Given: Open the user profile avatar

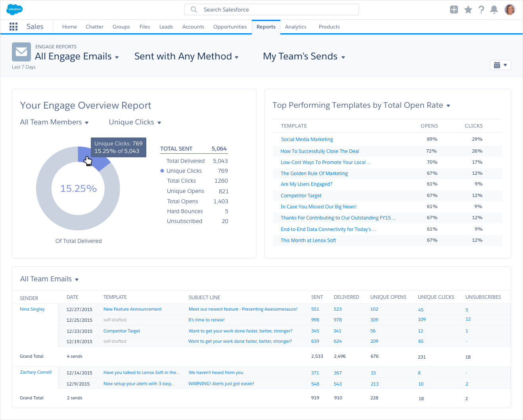Looking at the screenshot, I should coord(510,10).
